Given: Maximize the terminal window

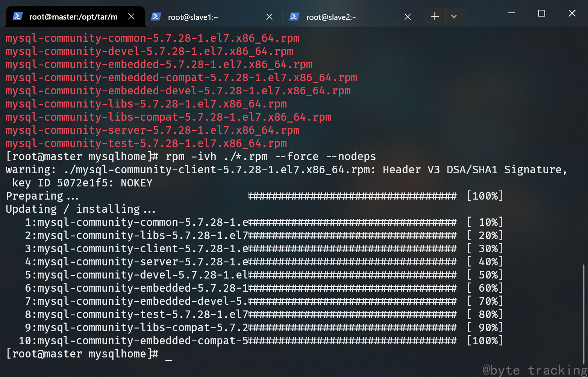Looking at the screenshot, I should click(x=542, y=13).
